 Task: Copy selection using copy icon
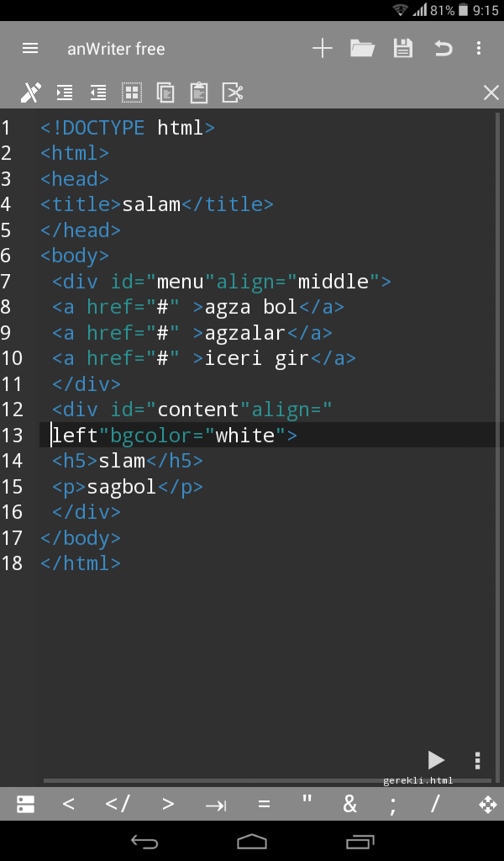pos(165,92)
